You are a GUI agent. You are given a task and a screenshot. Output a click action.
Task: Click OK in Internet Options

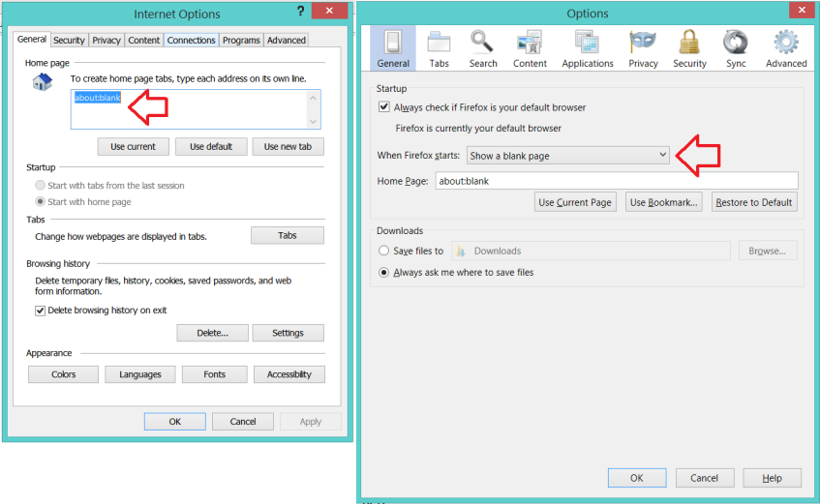174,422
